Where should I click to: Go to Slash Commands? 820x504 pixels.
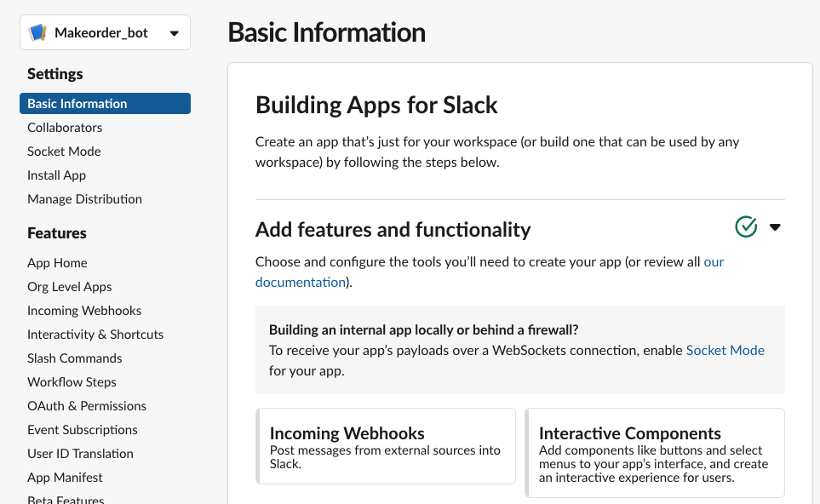tap(74, 358)
